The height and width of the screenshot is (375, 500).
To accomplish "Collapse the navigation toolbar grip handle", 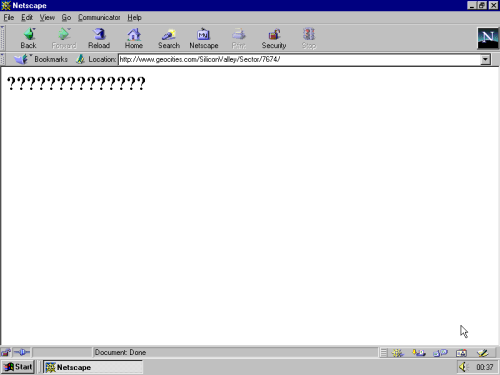I will (2, 38).
